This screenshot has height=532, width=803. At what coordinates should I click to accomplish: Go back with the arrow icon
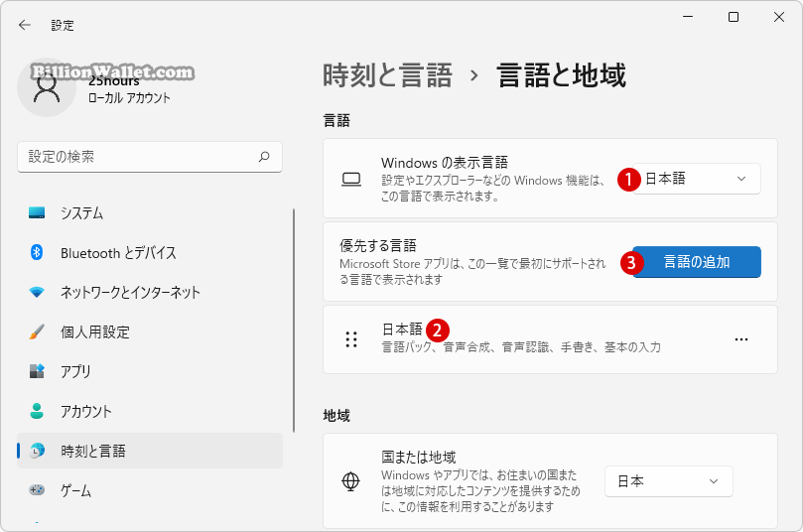25,25
